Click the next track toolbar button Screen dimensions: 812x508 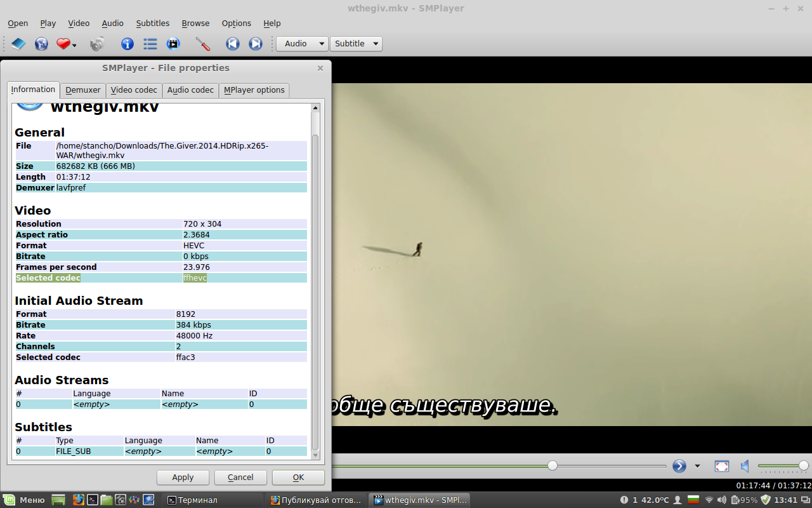(x=256, y=44)
